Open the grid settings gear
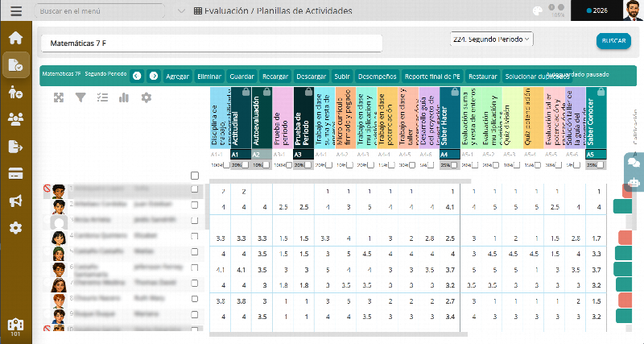The height and width of the screenshot is (344, 644). click(147, 97)
